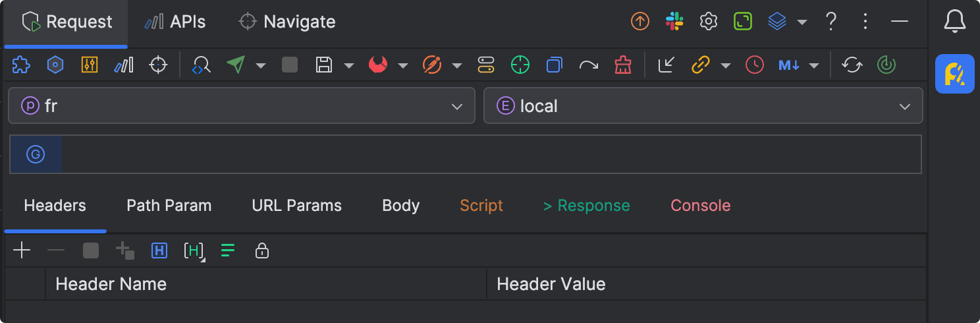The height and width of the screenshot is (323, 980).
Task: Click the search code magnifier icon
Action: tap(201, 65)
